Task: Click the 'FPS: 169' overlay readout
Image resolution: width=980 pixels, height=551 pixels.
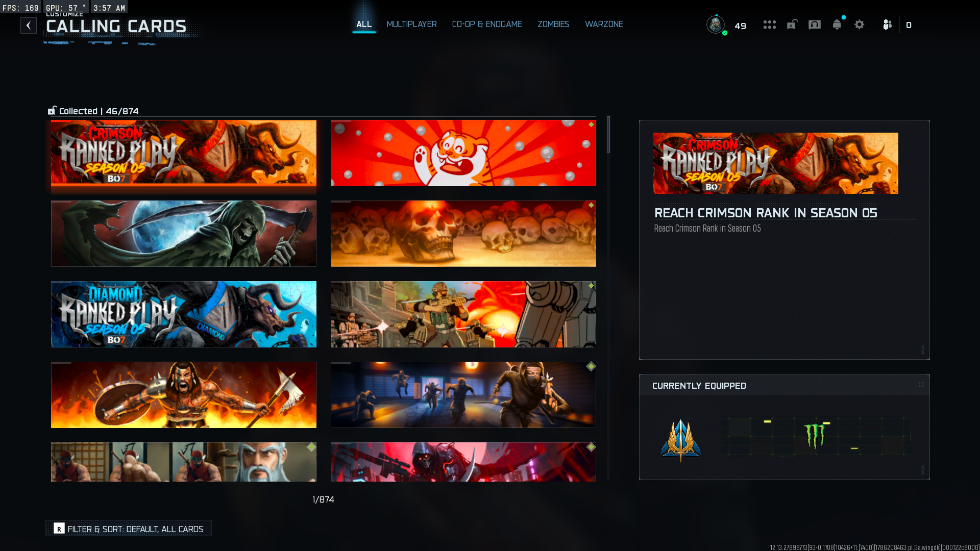Action: coord(20,8)
